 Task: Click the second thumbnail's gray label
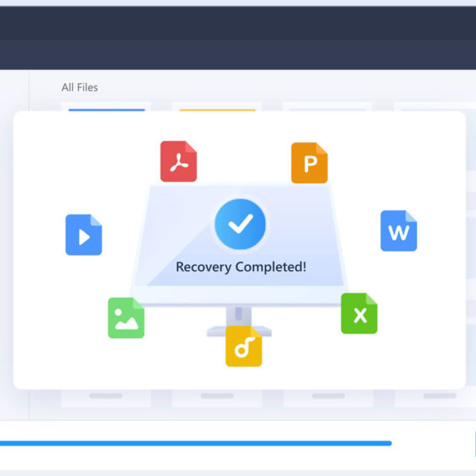coord(217,395)
